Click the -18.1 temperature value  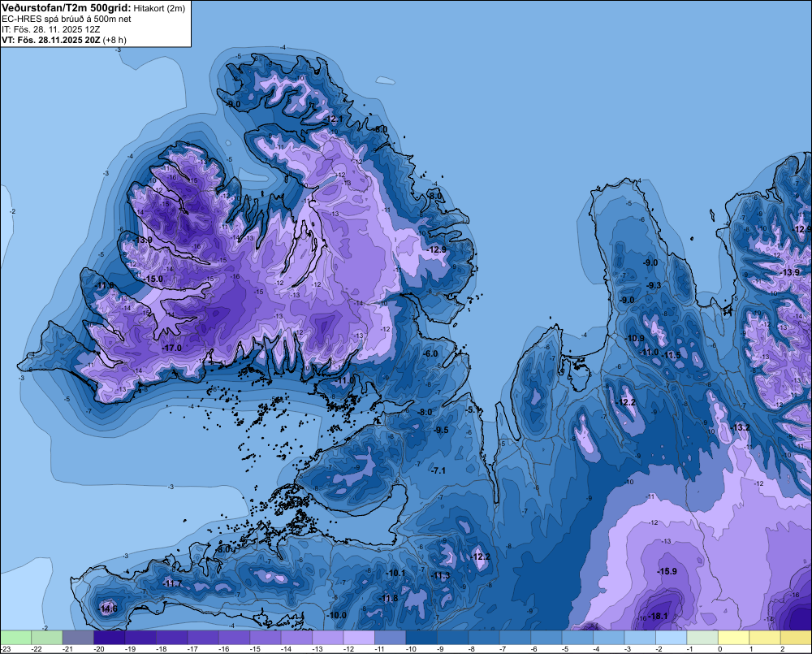click(x=659, y=616)
